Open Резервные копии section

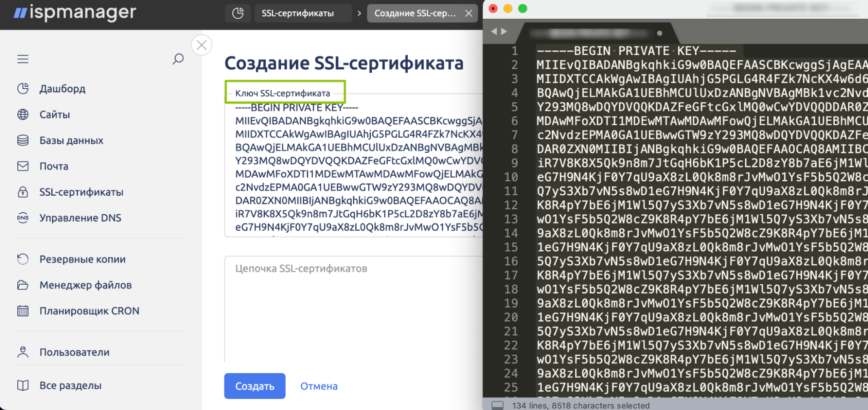tap(82, 259)
